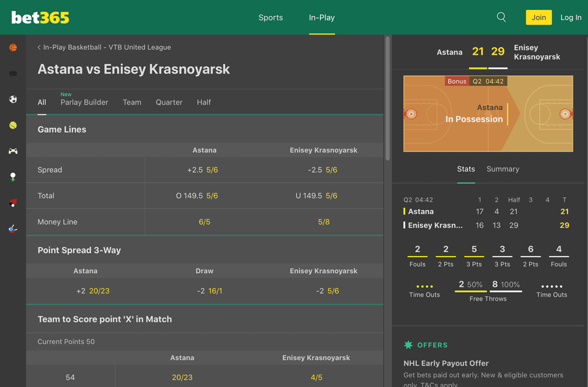Select the basketball sport icon in sidebar
The image size is (588, 387).
pyautogui.click(x=13, y=48)
